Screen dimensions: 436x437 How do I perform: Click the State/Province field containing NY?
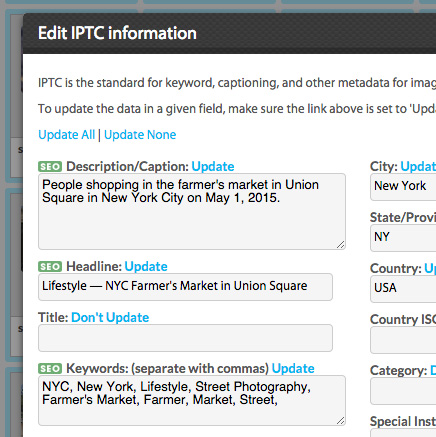403,238
